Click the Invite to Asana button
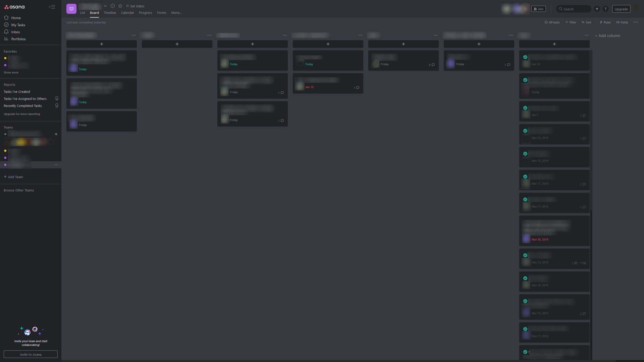 click(30, 354)
